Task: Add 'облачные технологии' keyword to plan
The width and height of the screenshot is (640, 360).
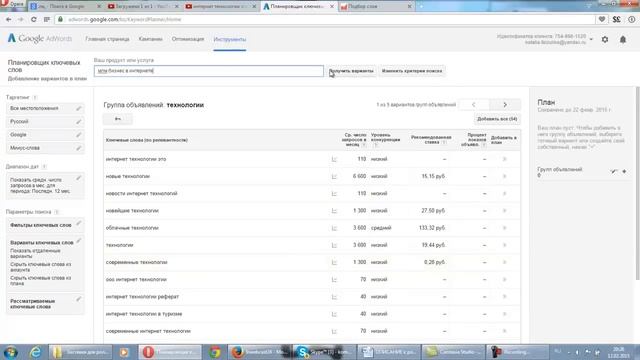Action: click(x=504, y=228)
